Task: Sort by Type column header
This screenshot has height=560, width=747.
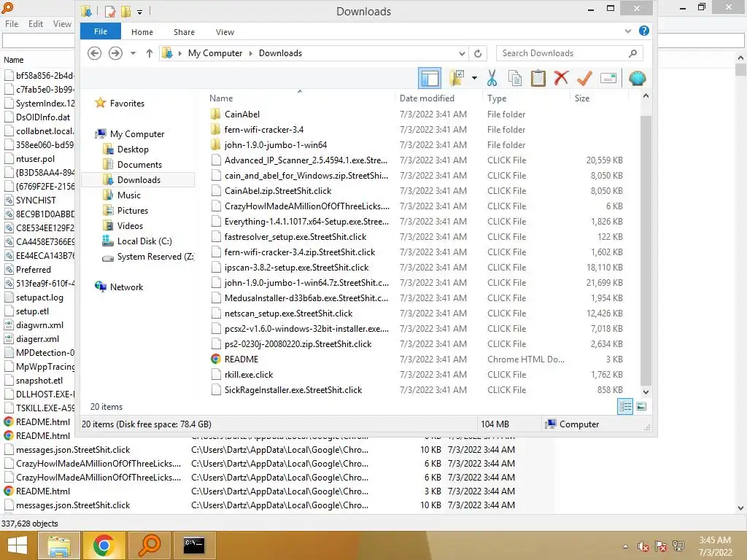Action: tap(497, 98)
